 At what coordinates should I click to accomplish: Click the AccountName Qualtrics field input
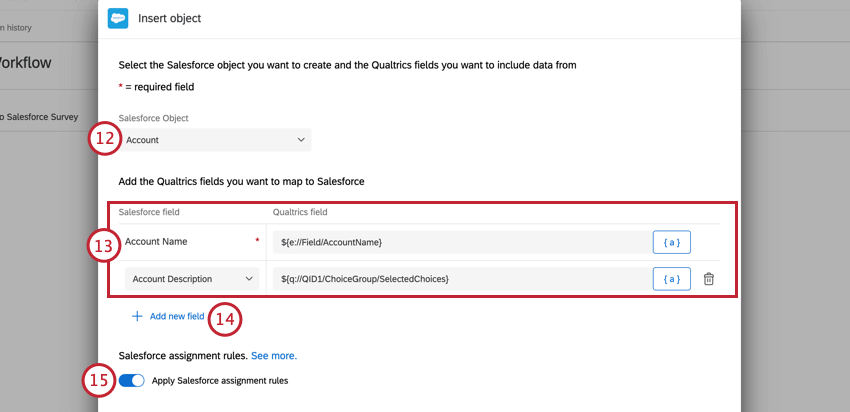click(x=460, y=242)
